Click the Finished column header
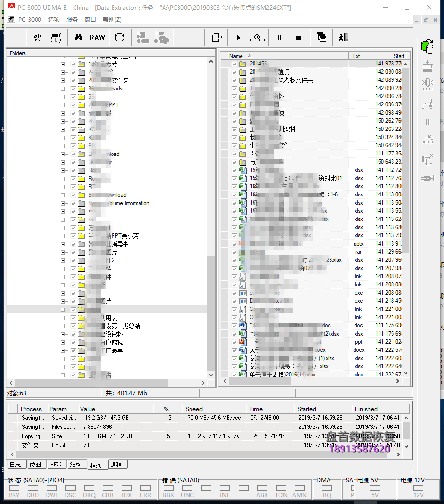The width and height of the screenshot is (444, 504). pyautogui.click(x=381, y=409)
